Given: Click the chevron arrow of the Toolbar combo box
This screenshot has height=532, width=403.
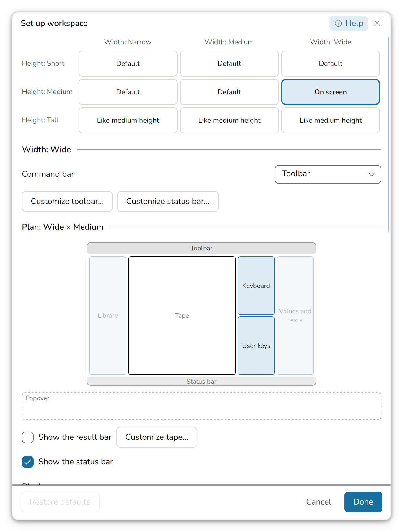Looking at the screenshot, I should [x=372, y=174].
